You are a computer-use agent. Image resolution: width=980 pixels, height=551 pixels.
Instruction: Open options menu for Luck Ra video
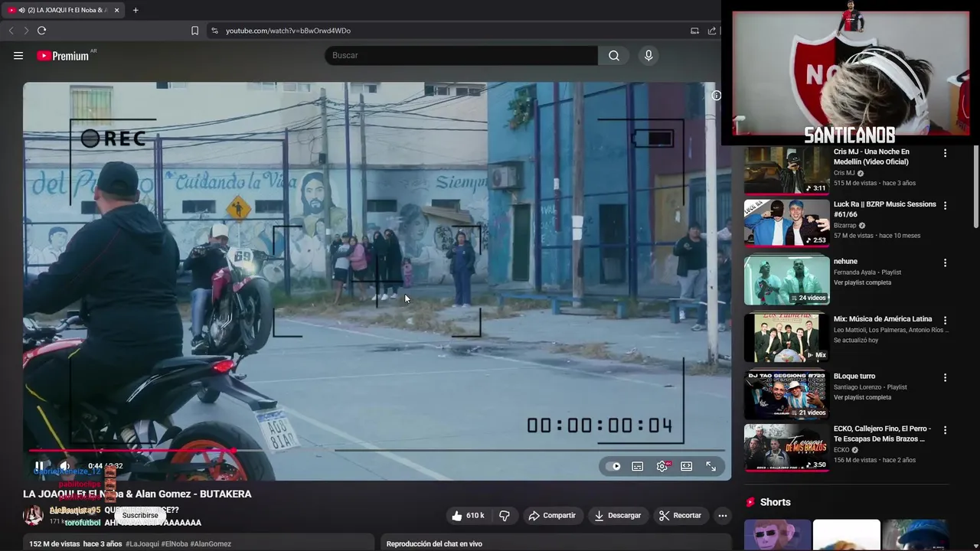tap(945, 206)
